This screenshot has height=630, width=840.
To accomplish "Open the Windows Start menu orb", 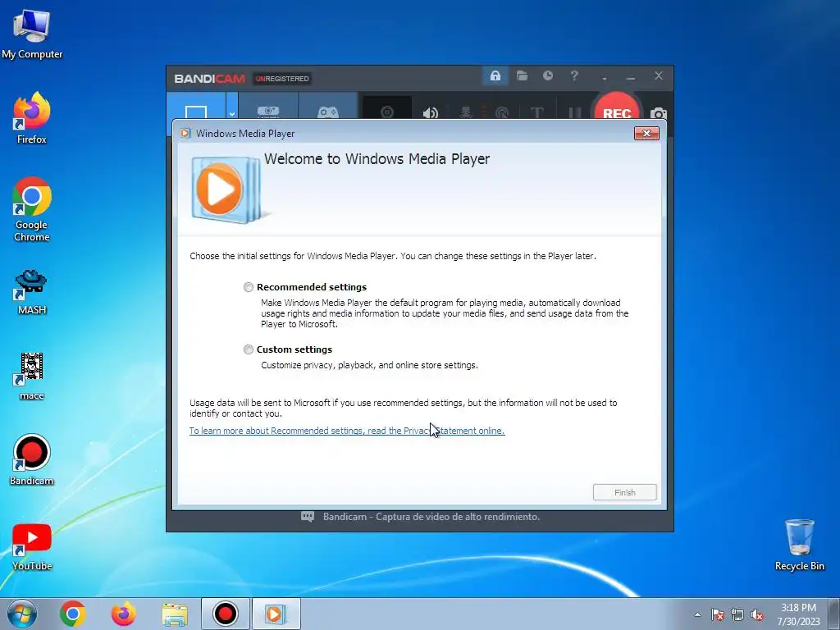I will point(22,614).
